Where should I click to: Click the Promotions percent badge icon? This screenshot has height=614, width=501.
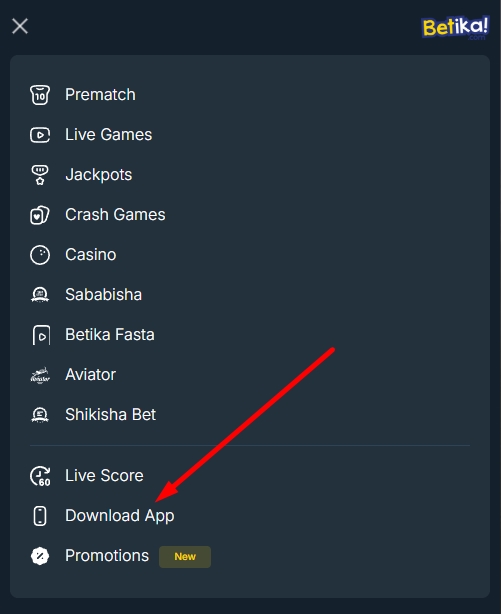click(40, 556)
